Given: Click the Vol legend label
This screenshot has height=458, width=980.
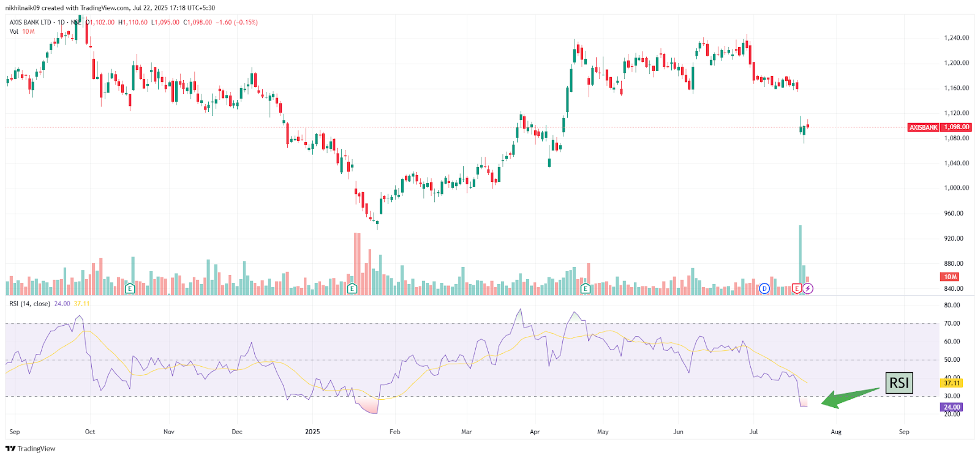Looking at the screenshot, I should click(13, 31).
